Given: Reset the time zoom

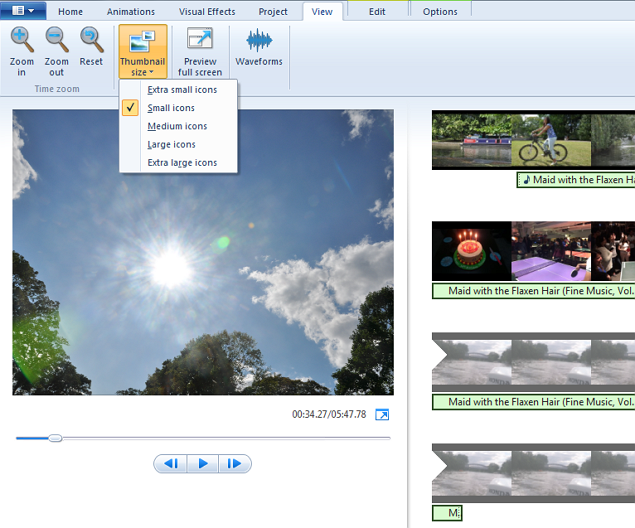Looking at the screenshot, I should tap(92, 46).
